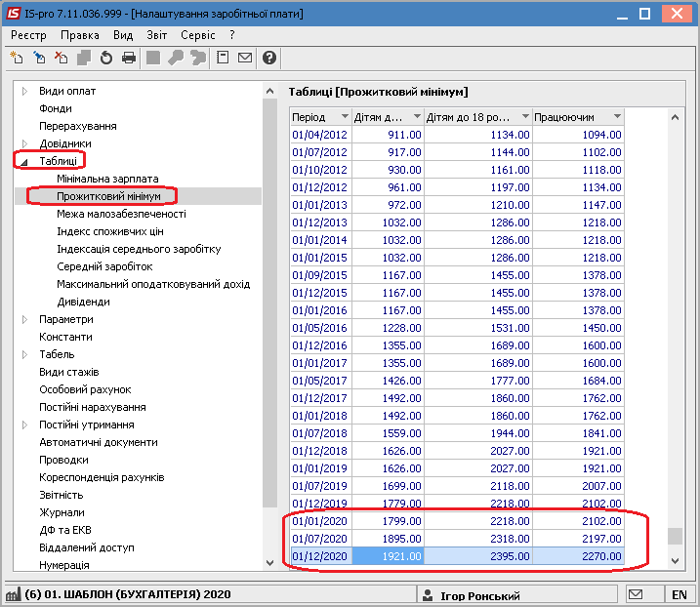Open help via question mark icon
Screen dimensions: 700x607
point(269,58)
